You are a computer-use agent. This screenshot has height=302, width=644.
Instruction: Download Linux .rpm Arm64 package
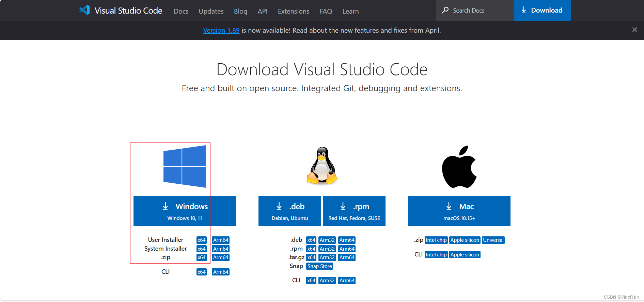(347, 249)
